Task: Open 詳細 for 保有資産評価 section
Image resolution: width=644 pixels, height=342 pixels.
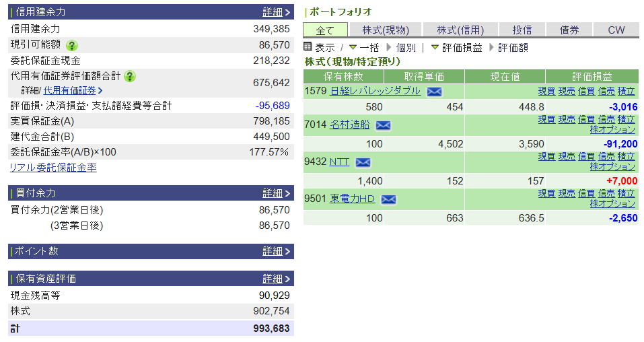Action: point(277,279)
